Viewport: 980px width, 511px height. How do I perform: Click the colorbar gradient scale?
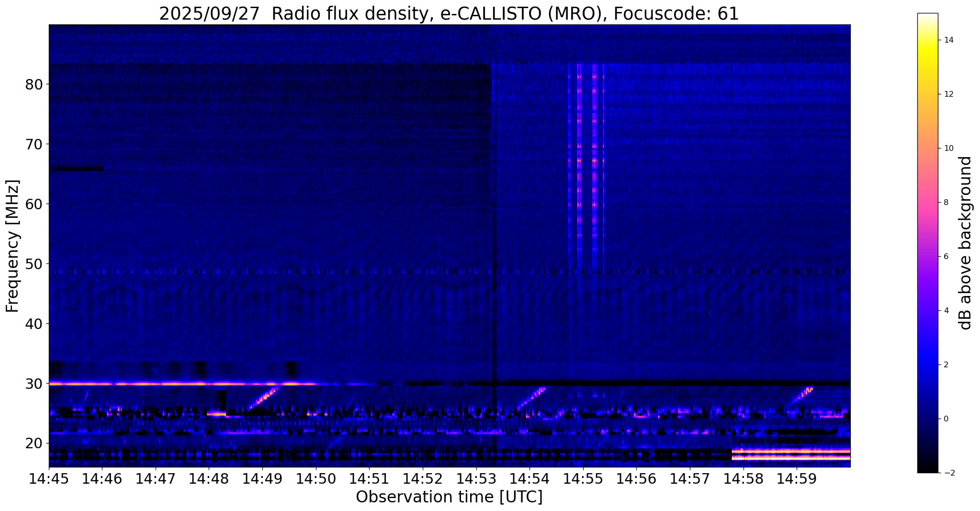pos(927,243)
